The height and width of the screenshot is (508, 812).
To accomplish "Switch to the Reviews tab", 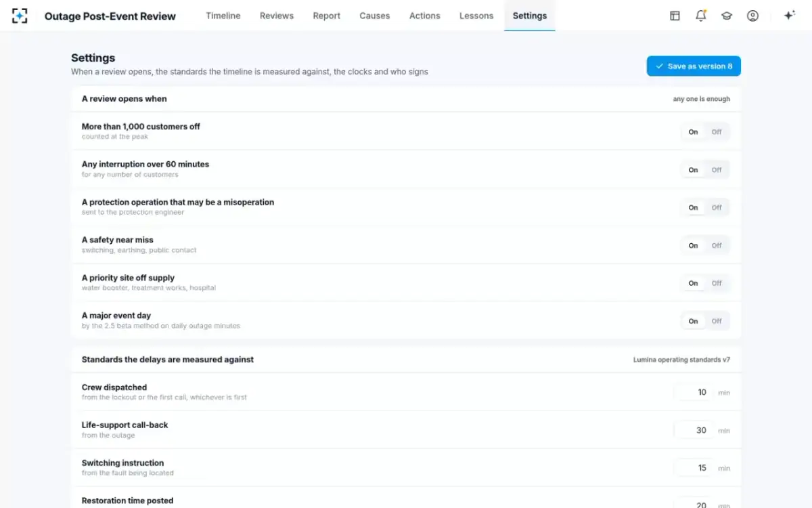I will 277,16.
